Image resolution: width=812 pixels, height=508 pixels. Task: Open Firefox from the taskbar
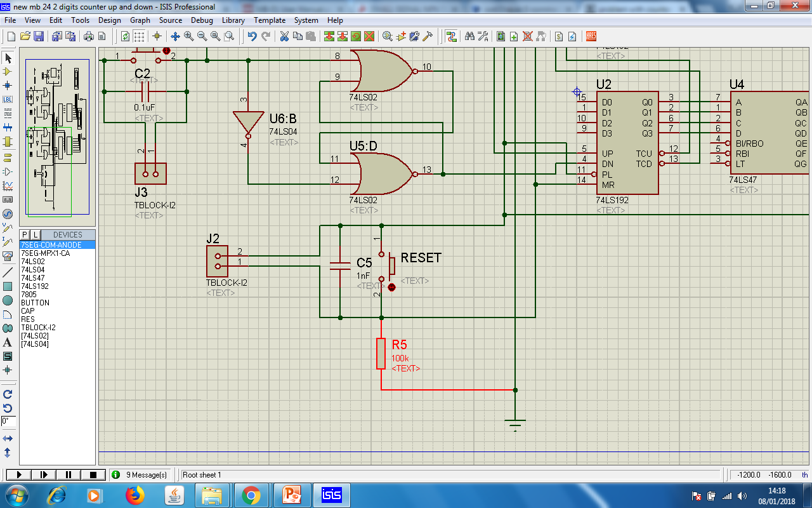click(135, 495)
